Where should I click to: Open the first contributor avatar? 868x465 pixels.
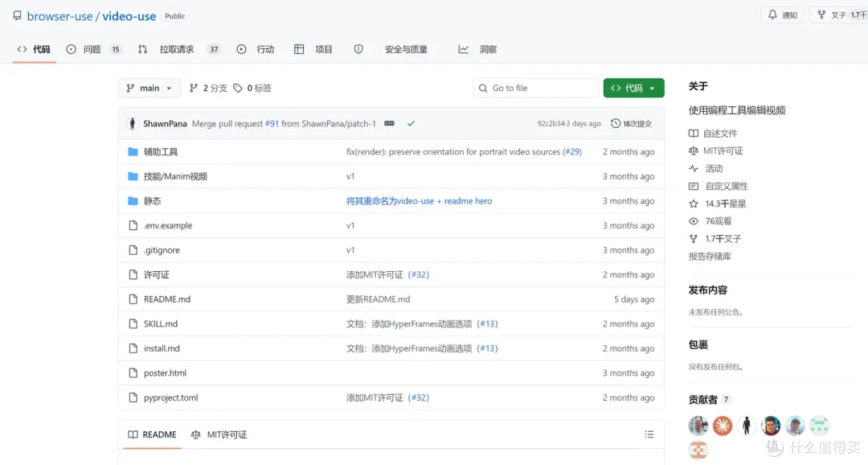click(x=698, y=426)
